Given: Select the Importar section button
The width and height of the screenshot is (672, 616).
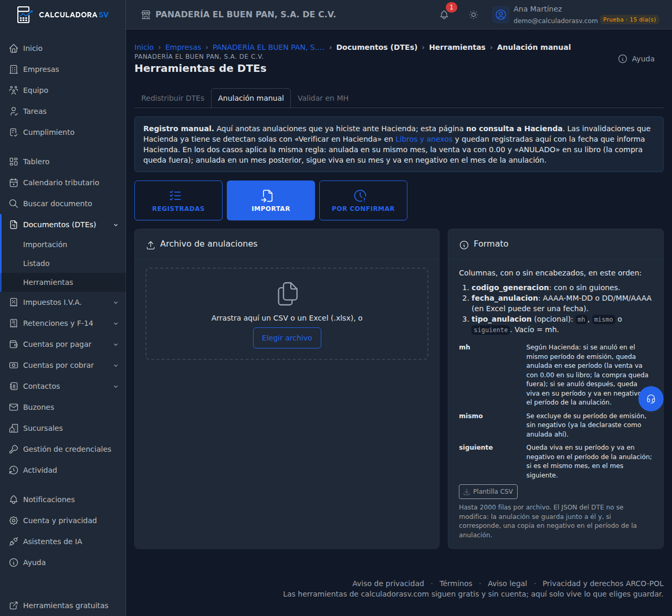Looking at the screenshot, I should click(271, 200).
